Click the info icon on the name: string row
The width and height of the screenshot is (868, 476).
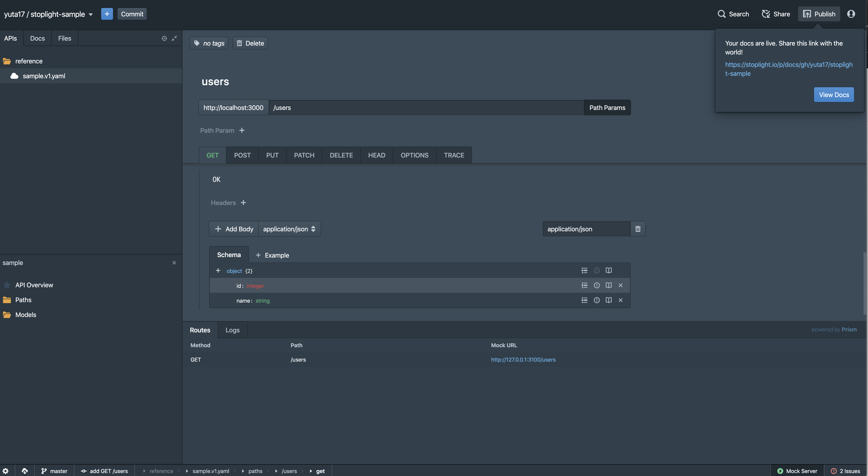coord(597,300)
